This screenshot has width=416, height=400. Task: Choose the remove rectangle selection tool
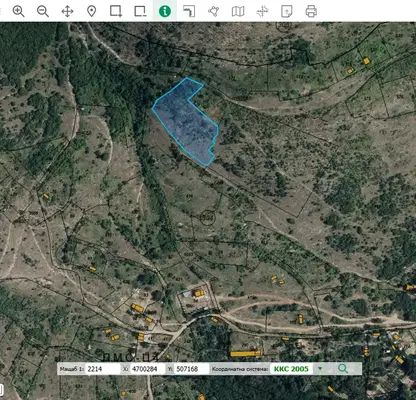click(x=140, y=11)
